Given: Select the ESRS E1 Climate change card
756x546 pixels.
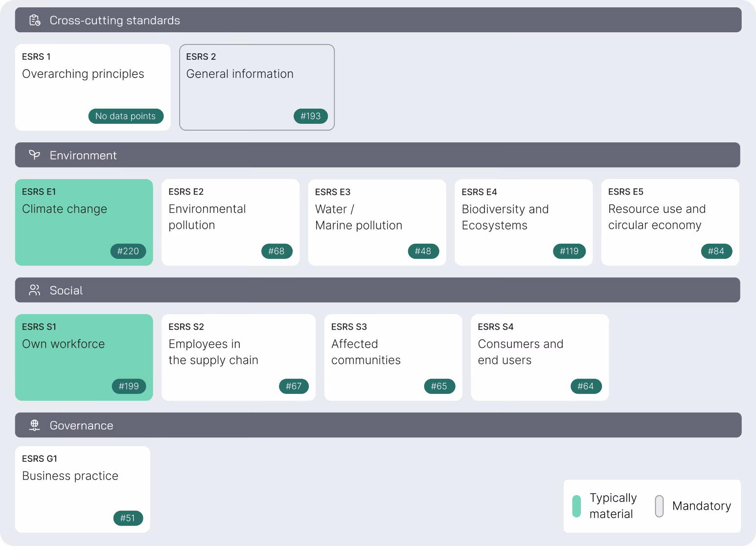Looking at the screenshot, I should [84, 223].
